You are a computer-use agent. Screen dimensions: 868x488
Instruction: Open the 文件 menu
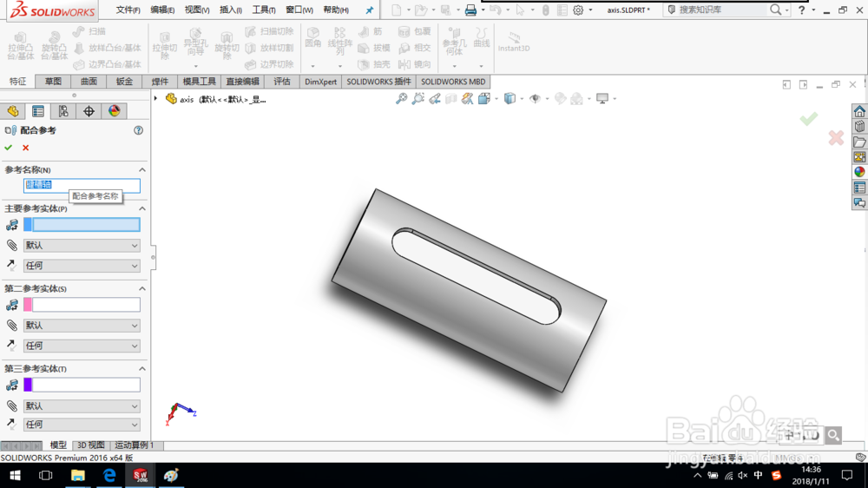128,10
